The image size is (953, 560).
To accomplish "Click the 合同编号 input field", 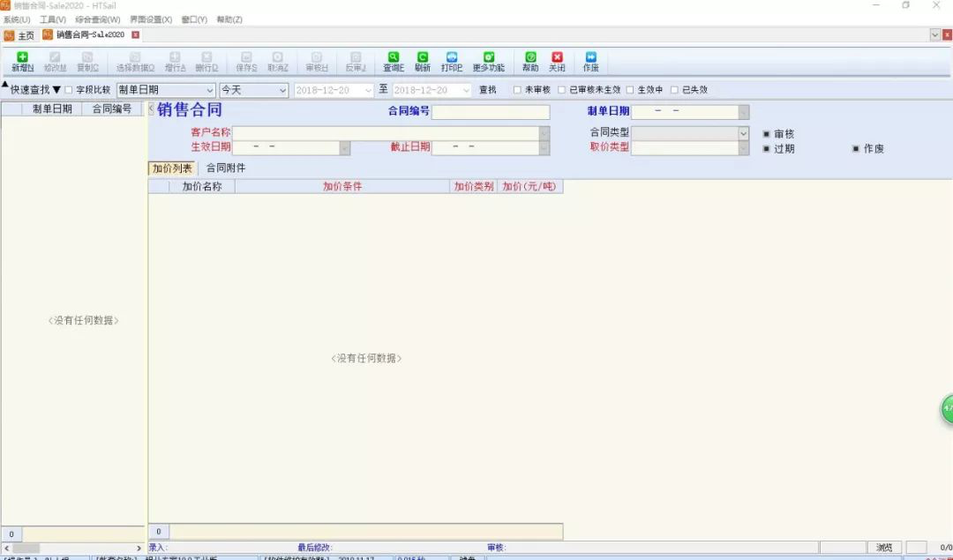I will [x=490, y=112].
